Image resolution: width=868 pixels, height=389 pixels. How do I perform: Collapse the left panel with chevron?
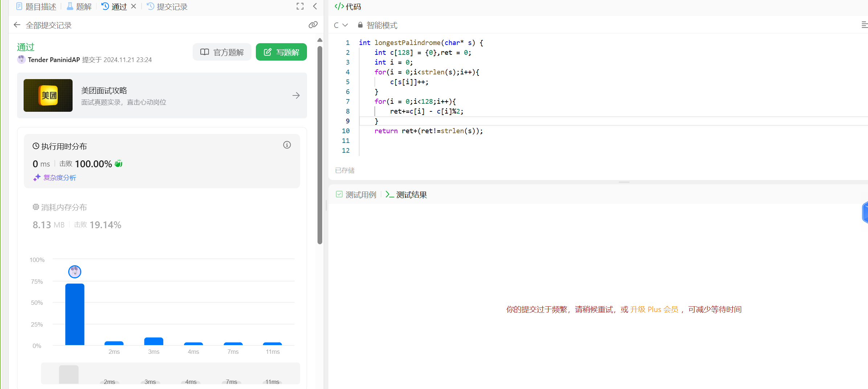(315, 7)
